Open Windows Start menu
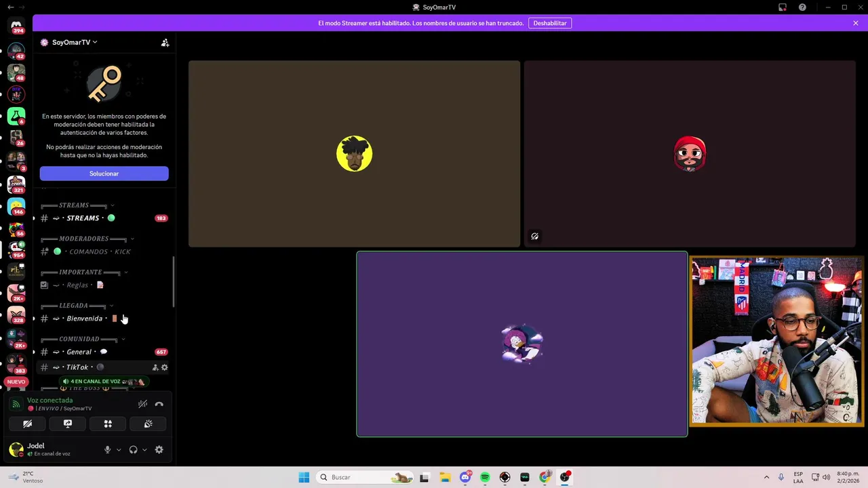The width and height of the screenshot is (868, 488). [304, 477]
